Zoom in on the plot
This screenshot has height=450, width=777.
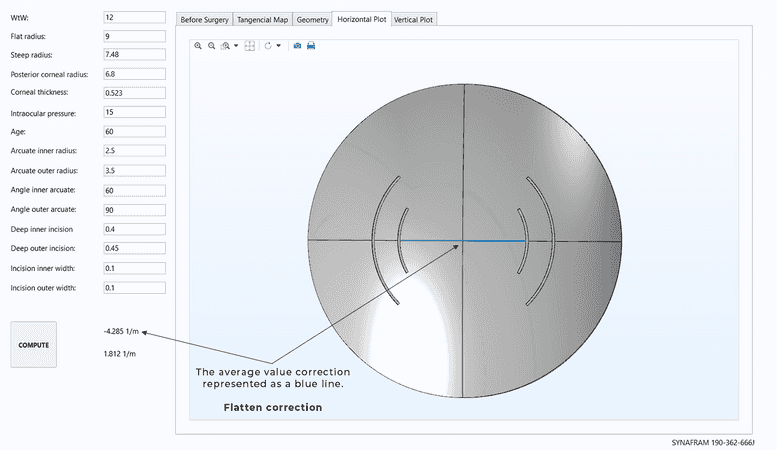tap(198, 46)
